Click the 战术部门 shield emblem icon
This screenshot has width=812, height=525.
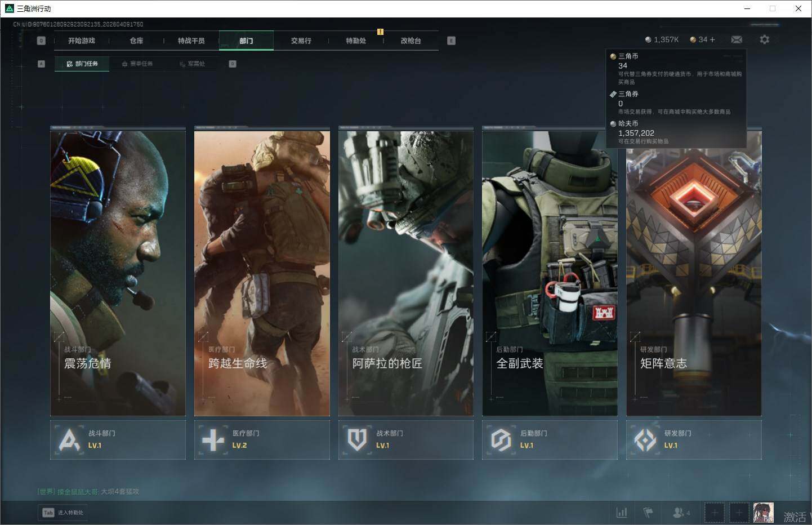click(x=357, y=440)
